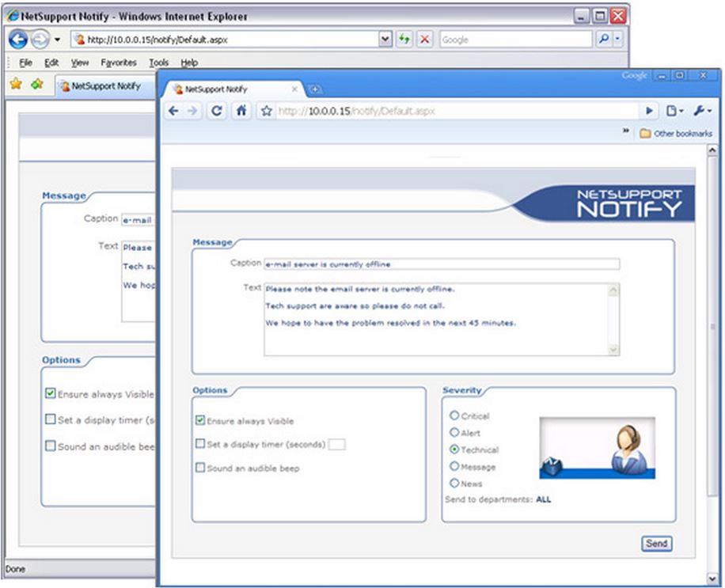Open IE search provider dropdown arrow
725x588 pixels.
point(617,40)
